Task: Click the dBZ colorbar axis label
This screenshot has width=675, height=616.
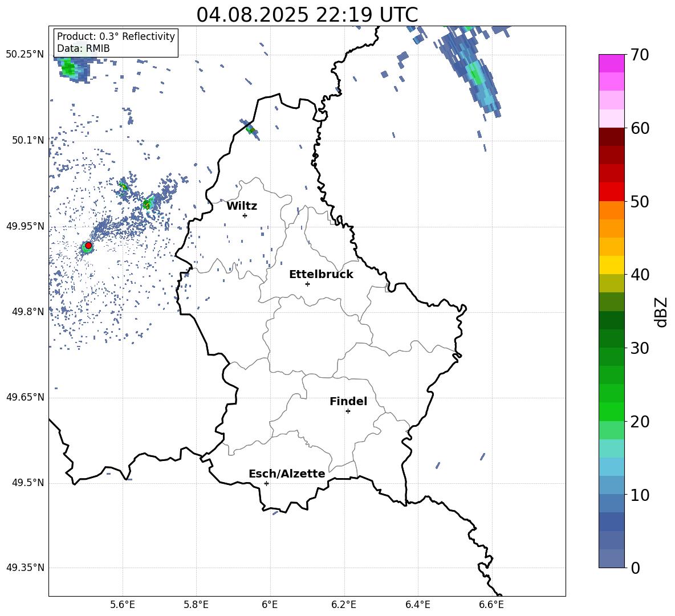Action: 661,312
